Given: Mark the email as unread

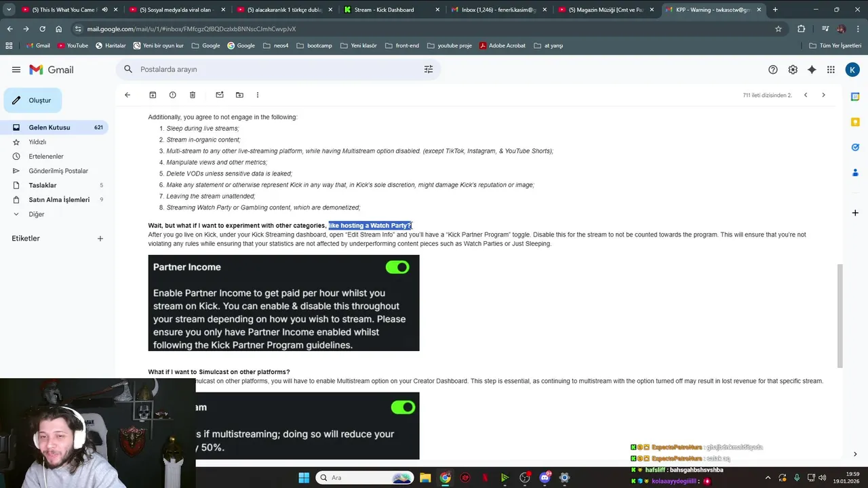Looking at the screenshot, I should point(220,95).
